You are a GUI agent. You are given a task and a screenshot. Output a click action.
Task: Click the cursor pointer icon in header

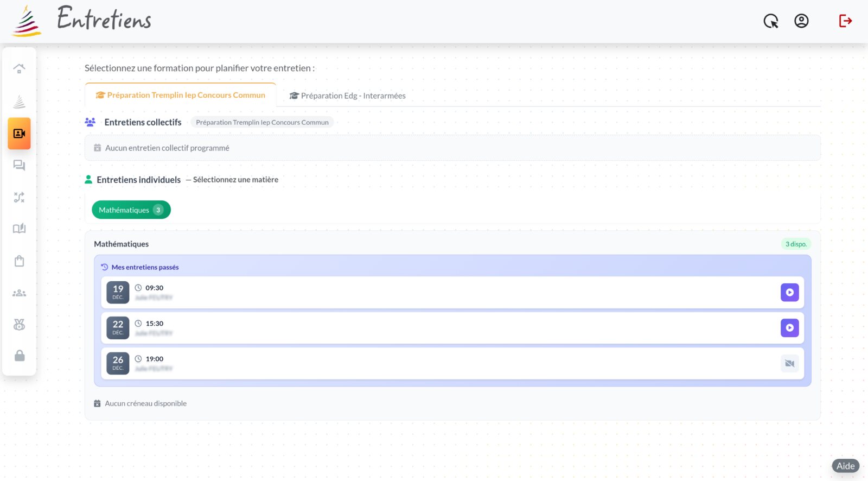[771, 21]
